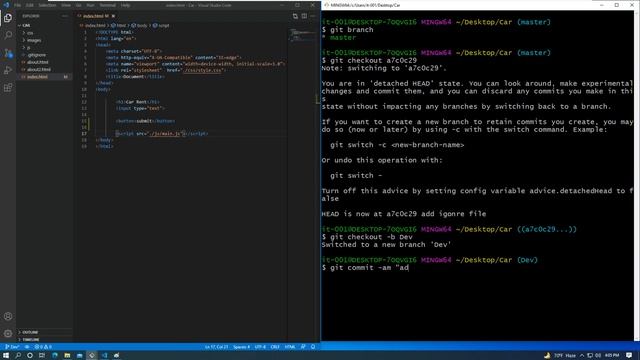Viewport: 640px width, 360px height.
Task: Open notifications bell in status bar
Action: (x=313, y=347)
